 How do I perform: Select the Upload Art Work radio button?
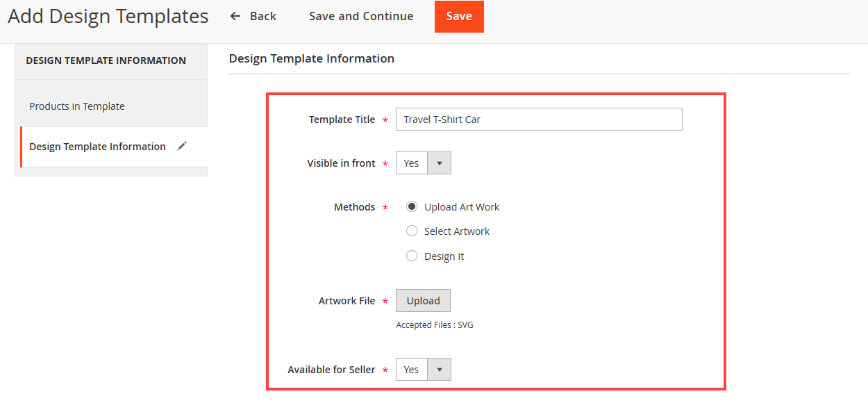coord(412,207)
